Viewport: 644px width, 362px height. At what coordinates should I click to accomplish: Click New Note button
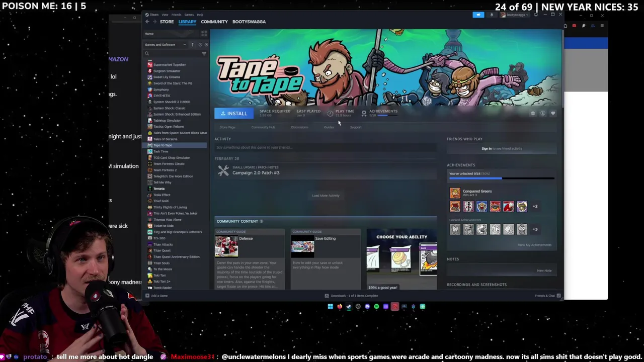coord(544,270)
